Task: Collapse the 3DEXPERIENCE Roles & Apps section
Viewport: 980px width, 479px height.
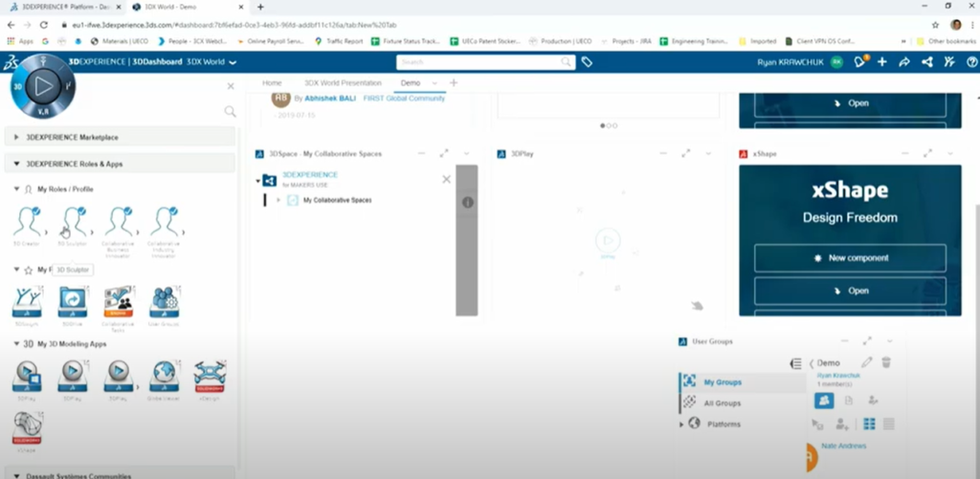Action: click(17, 164)
